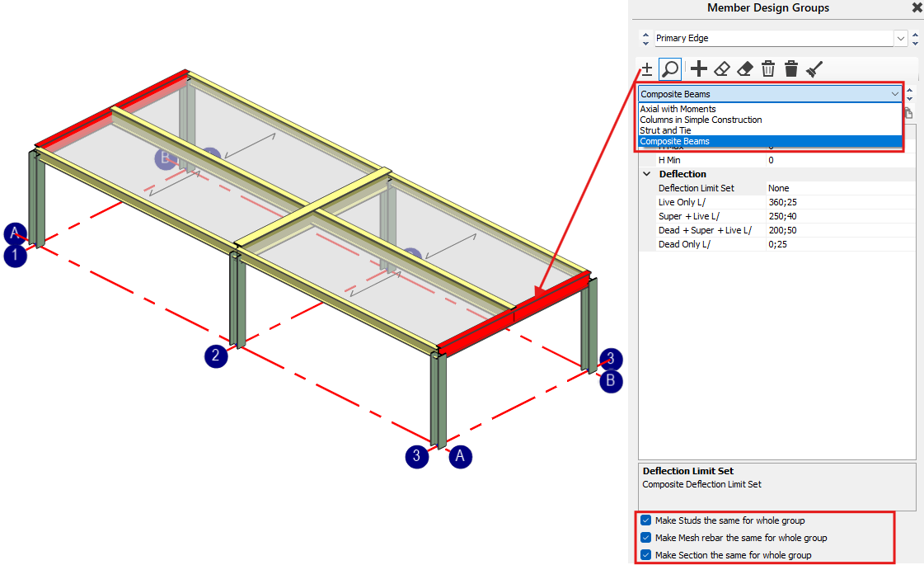Click the red highlighted edge beam near grid 3
924x565 pixels.
coord(514,316)
